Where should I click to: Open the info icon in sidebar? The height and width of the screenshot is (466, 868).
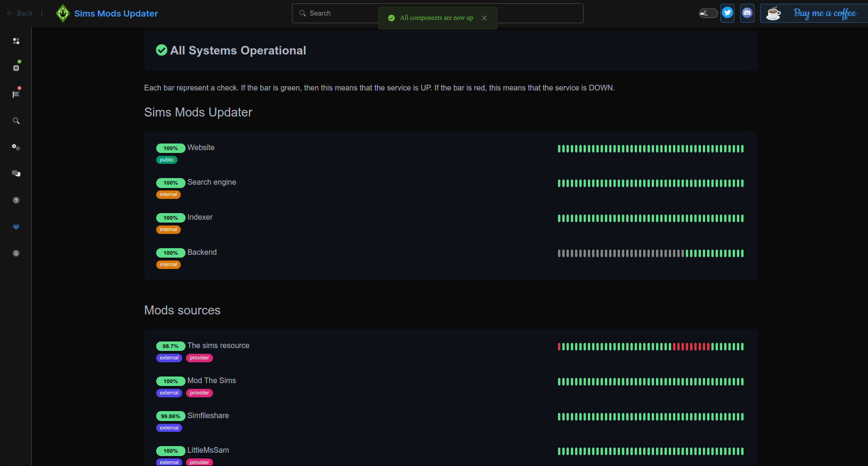(x=16, y=253)
